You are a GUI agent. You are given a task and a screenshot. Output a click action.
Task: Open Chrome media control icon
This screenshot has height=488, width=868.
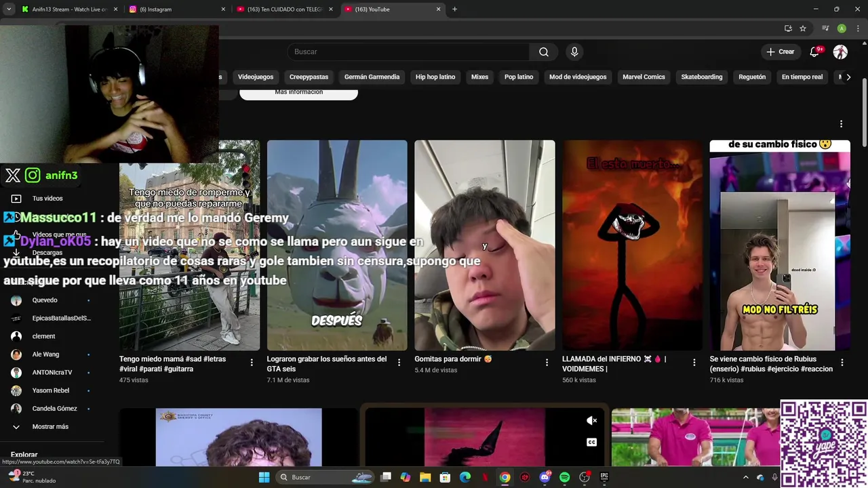825,28
